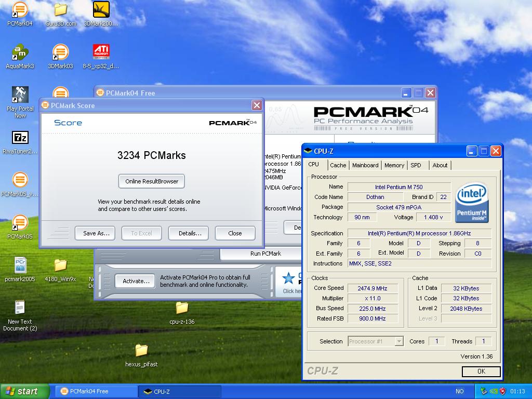
Task: Click the 3234 PCMarks score text
Action: 152,155
